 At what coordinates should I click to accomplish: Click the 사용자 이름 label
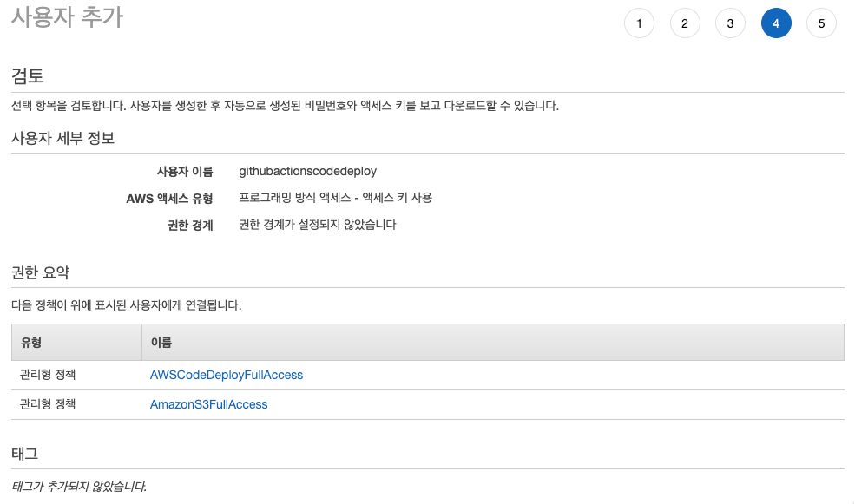[185, 172]
